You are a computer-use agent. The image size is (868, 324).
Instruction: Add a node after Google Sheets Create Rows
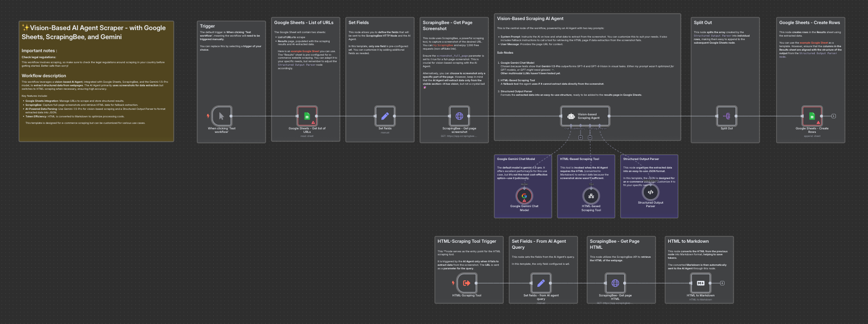(834, 116)
